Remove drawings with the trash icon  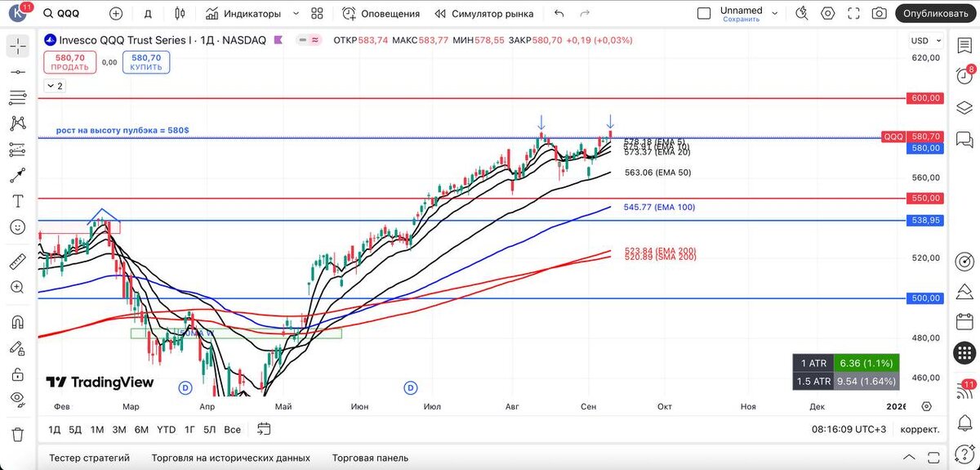pos(17,434)
